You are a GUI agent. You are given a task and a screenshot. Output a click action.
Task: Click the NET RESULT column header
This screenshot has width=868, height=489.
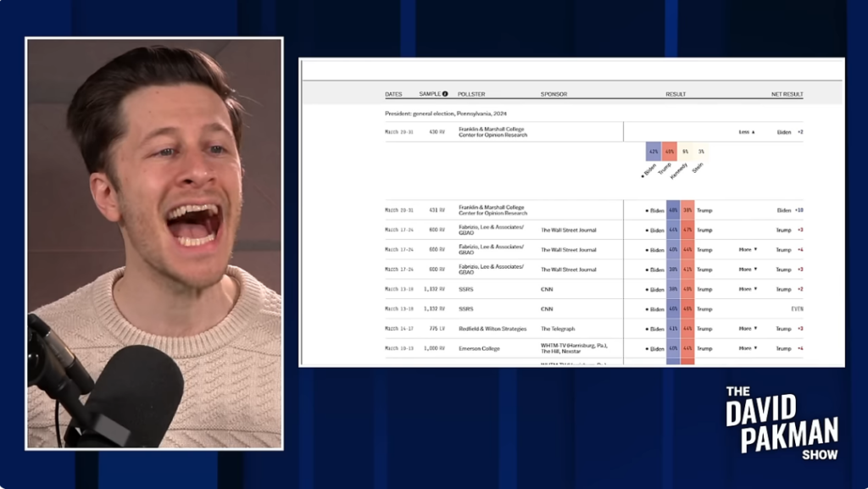tap(787, 94)
